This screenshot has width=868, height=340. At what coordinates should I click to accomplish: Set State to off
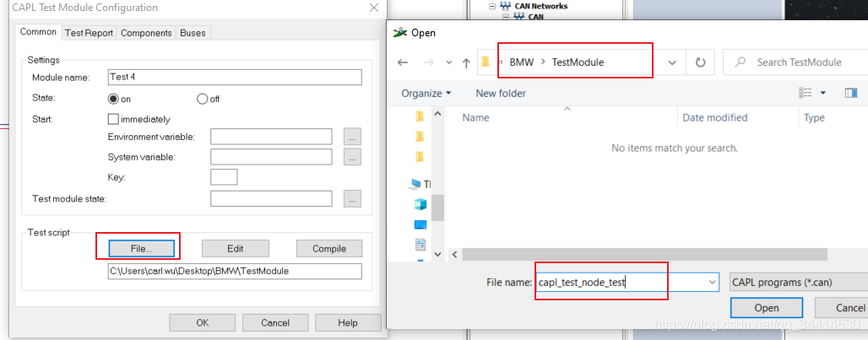click(x=202, y=99)
